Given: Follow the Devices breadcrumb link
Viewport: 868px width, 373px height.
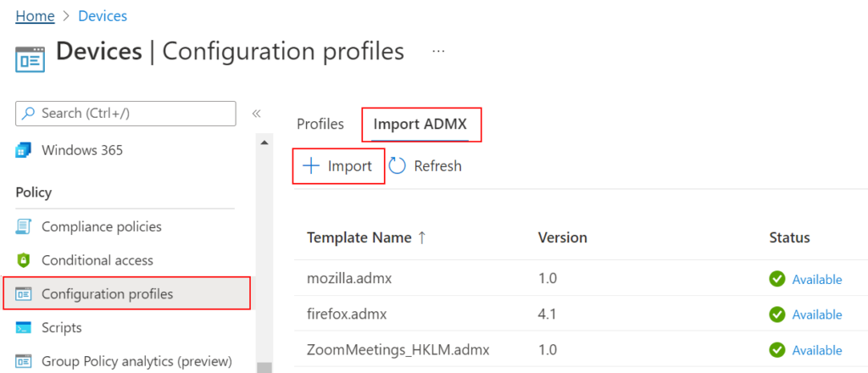Looking at the screenshot, I should click(103, 16).
